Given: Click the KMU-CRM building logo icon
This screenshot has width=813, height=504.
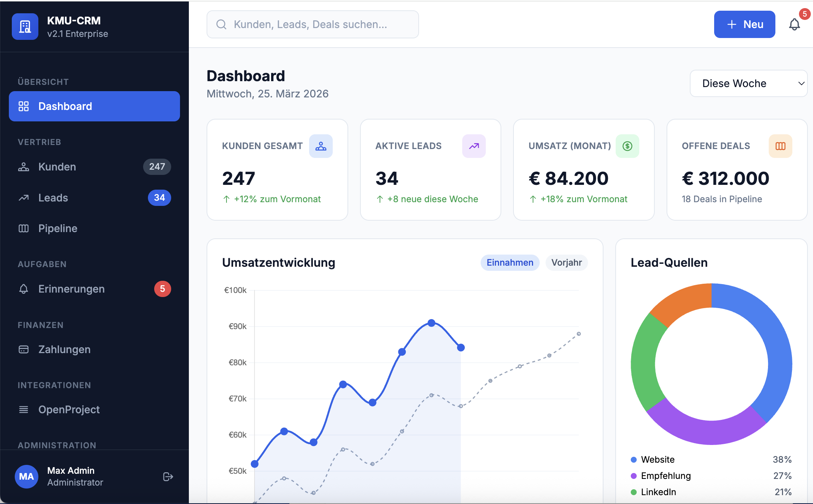Looking at the screenshot, I should click(25, 27).
